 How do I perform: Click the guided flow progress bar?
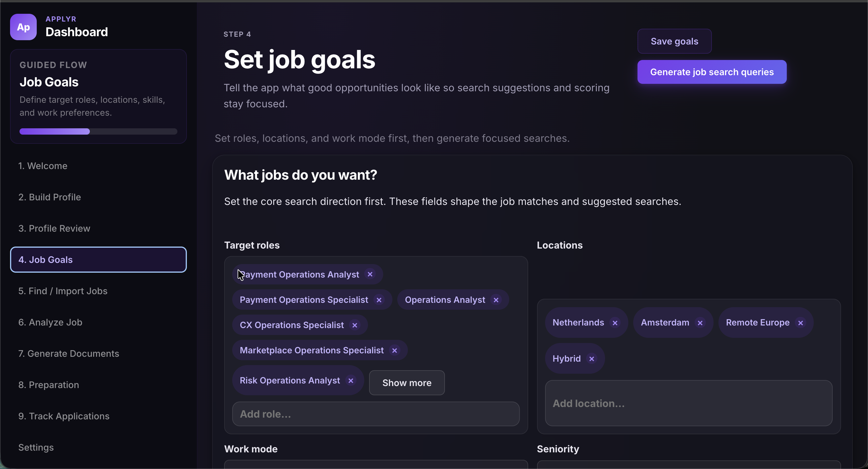[x=98, y=131]
